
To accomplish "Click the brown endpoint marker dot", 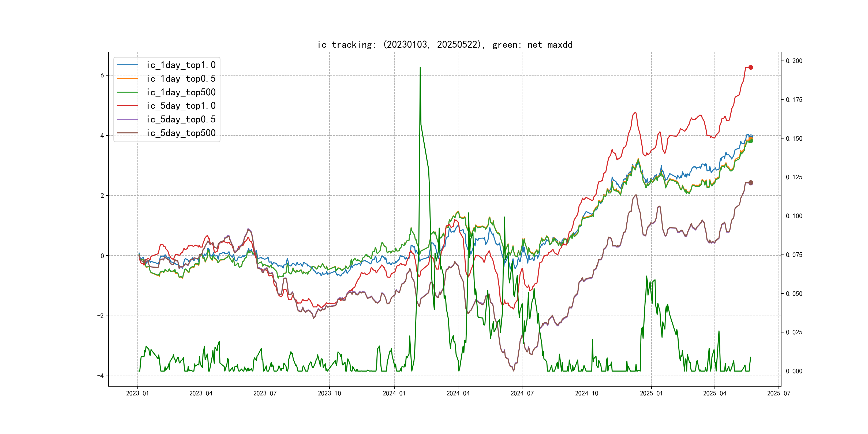I will (x=751, y=183).
